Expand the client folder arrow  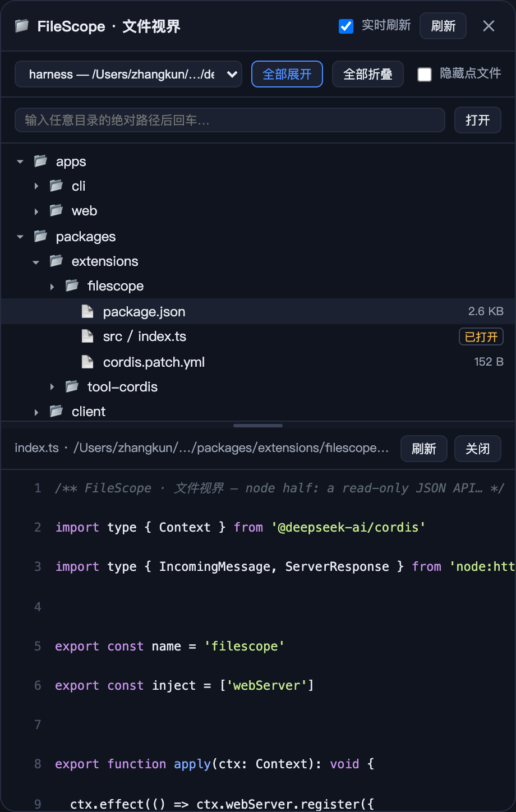pyautogui.click(x=36, y=412)
